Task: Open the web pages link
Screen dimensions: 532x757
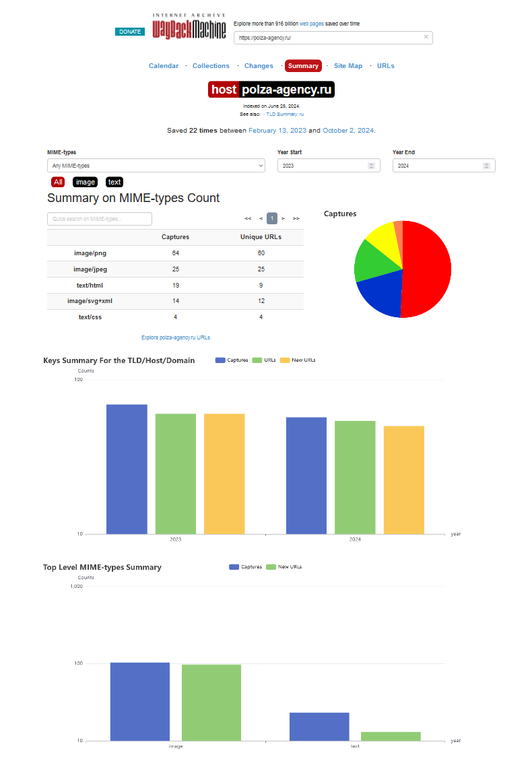Action: (312, 24)
